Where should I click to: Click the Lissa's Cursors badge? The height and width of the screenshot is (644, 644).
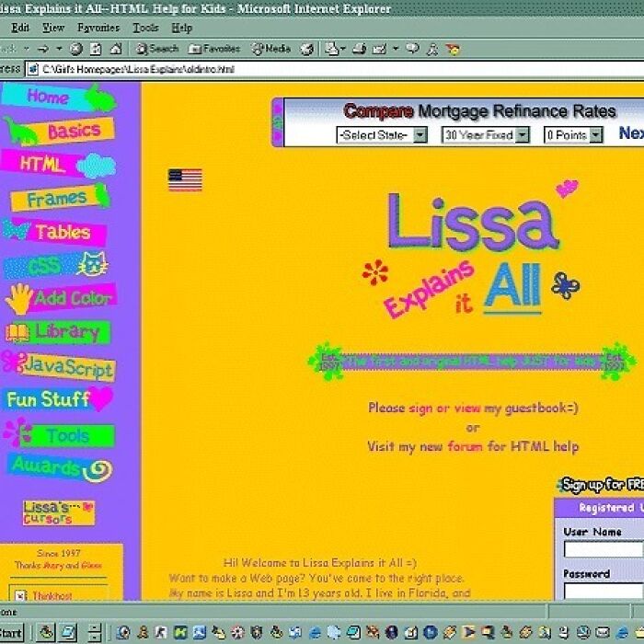coord(59,512)
